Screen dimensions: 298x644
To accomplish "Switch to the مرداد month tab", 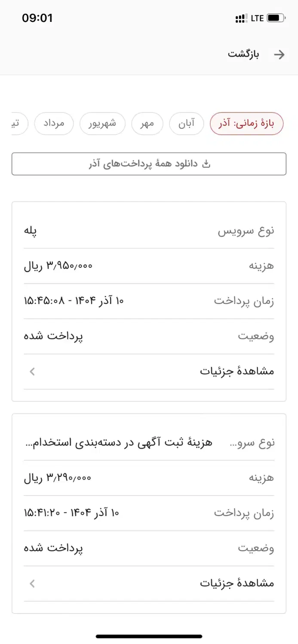I will [54, 123].
